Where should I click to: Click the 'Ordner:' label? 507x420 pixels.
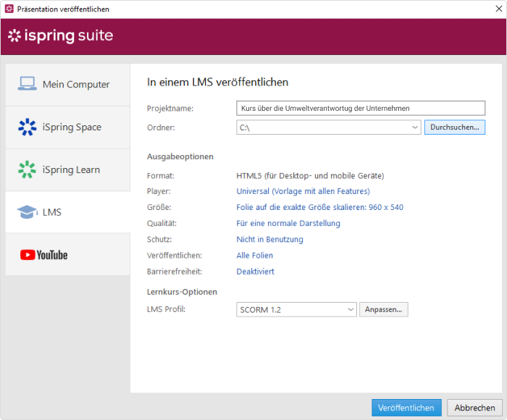pyautogui.click(x=161, y=127)
